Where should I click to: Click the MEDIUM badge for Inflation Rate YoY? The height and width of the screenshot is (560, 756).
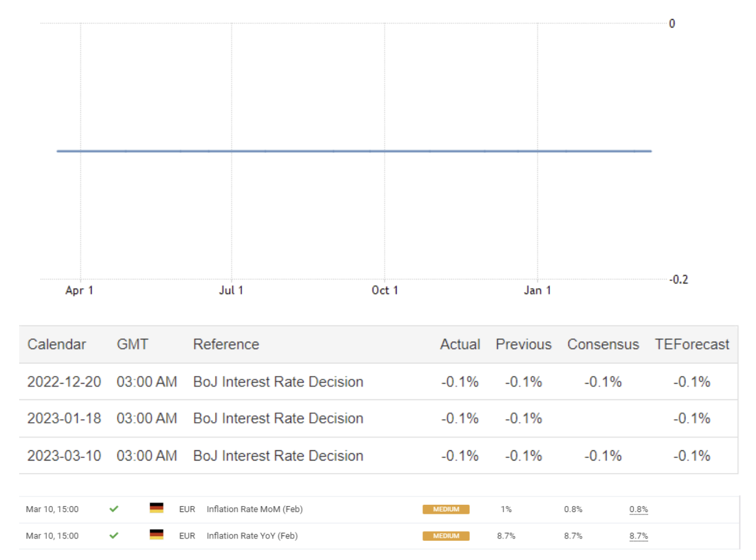pos(446,536)
